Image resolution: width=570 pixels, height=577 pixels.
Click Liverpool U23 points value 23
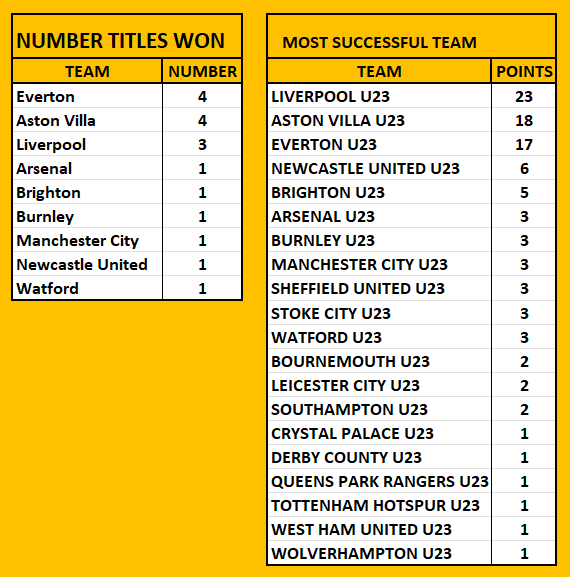524,96
